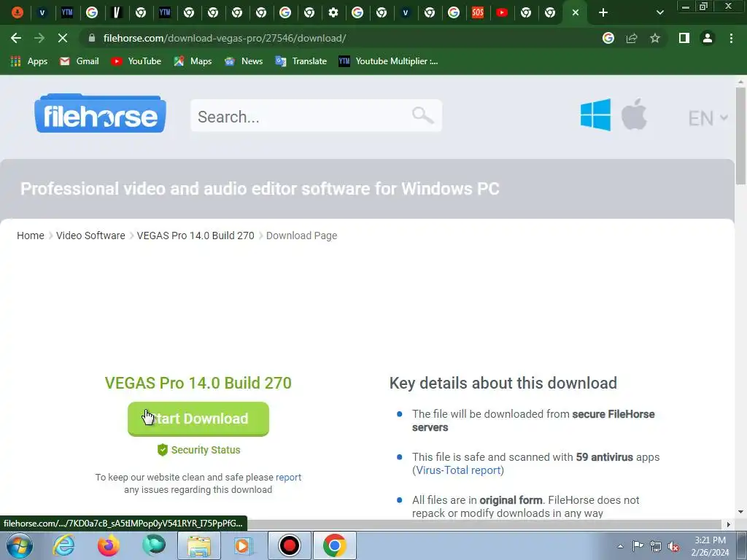Open the Google icon in address bar
This screenshot has width=747, height=560.
point(608,38)
